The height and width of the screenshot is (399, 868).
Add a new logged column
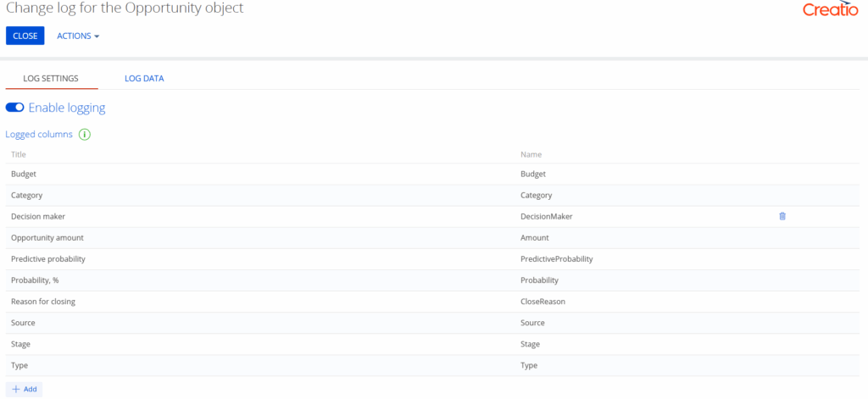pyautogui.click(x=25, y=389)
